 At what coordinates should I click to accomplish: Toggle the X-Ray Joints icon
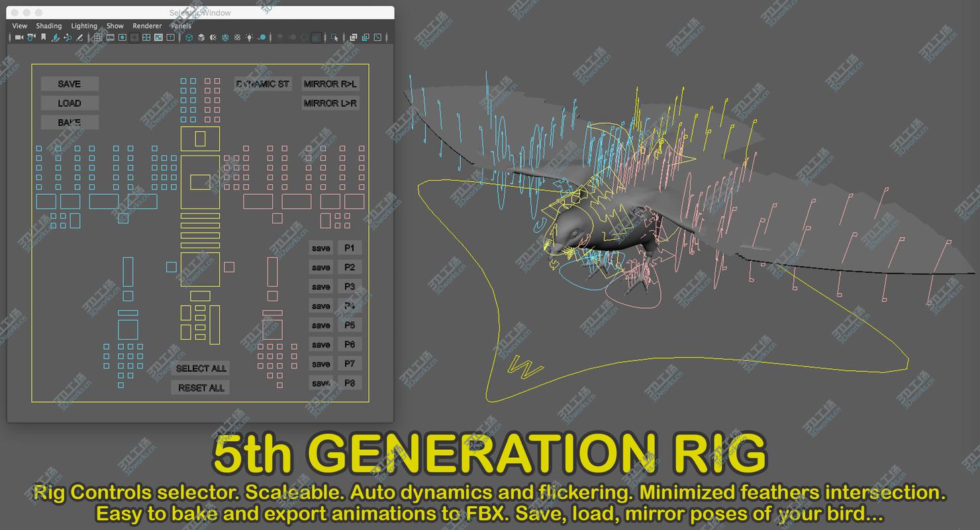click(x=377, y=38)
